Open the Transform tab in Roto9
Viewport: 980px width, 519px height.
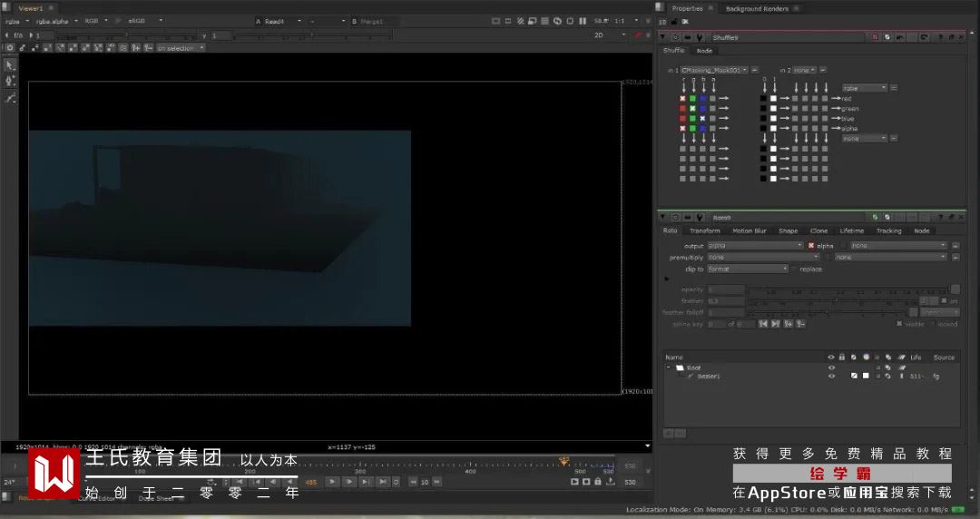[704, 230]
